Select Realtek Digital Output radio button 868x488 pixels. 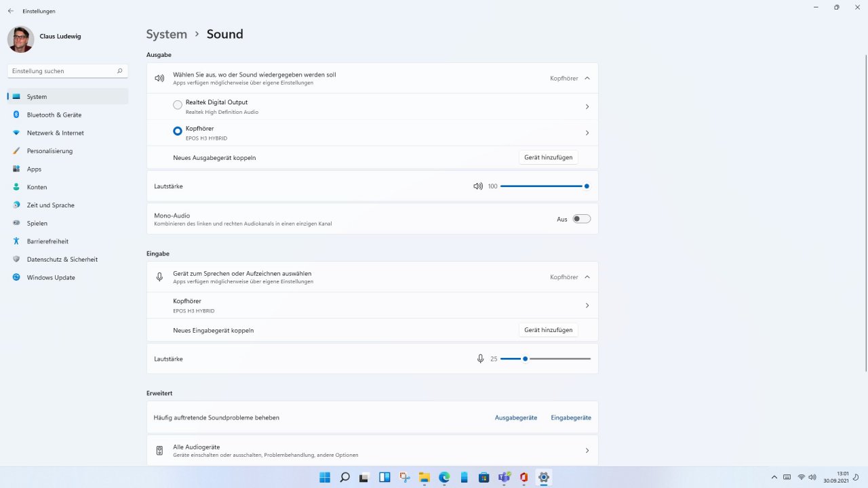[178, 105]
